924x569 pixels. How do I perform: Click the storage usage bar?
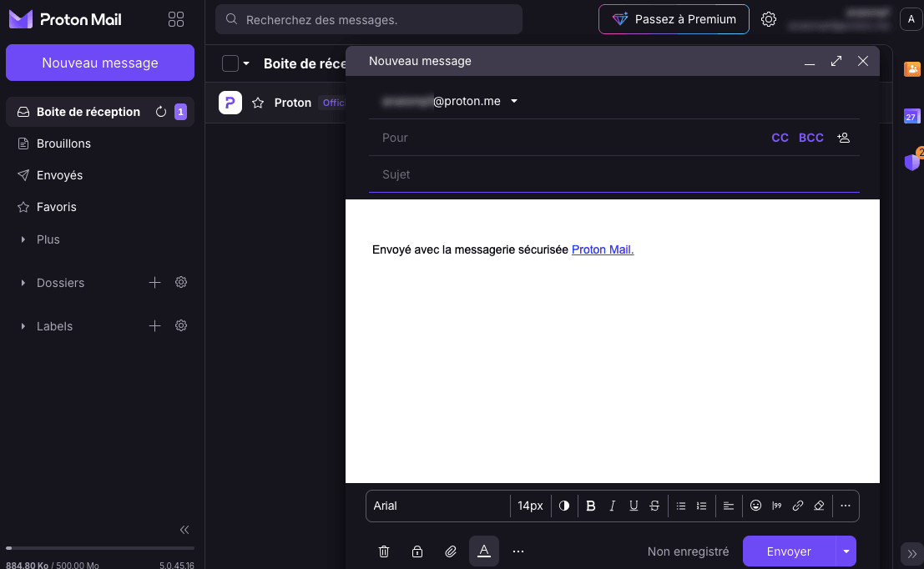[100, 548]
